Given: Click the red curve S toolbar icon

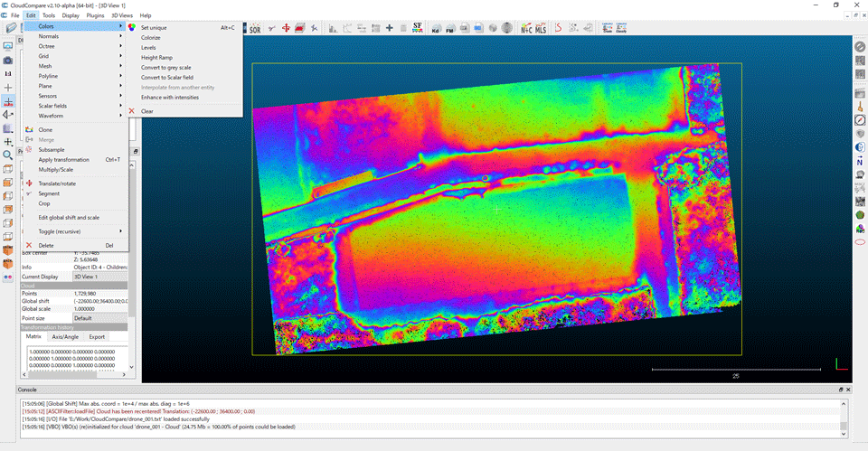Looking at the screenshot, I should tap(559, 28).
